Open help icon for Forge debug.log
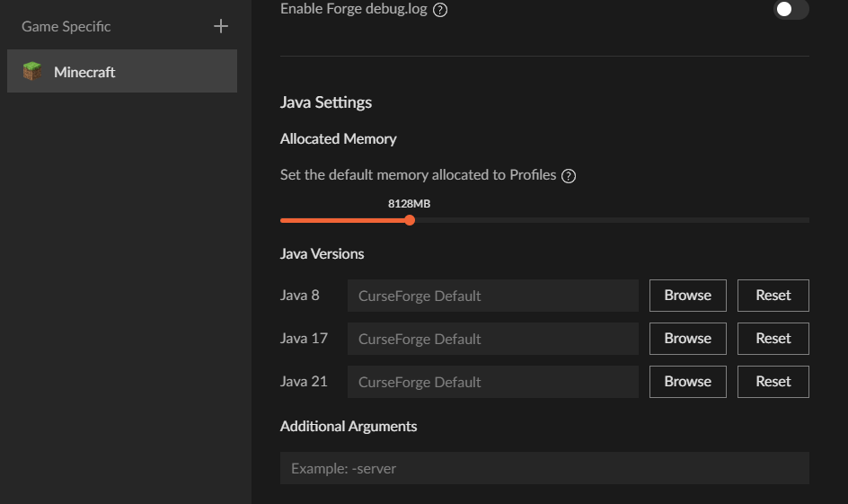Viewport: 848px width, 504px height. click(x=440, y=10)
